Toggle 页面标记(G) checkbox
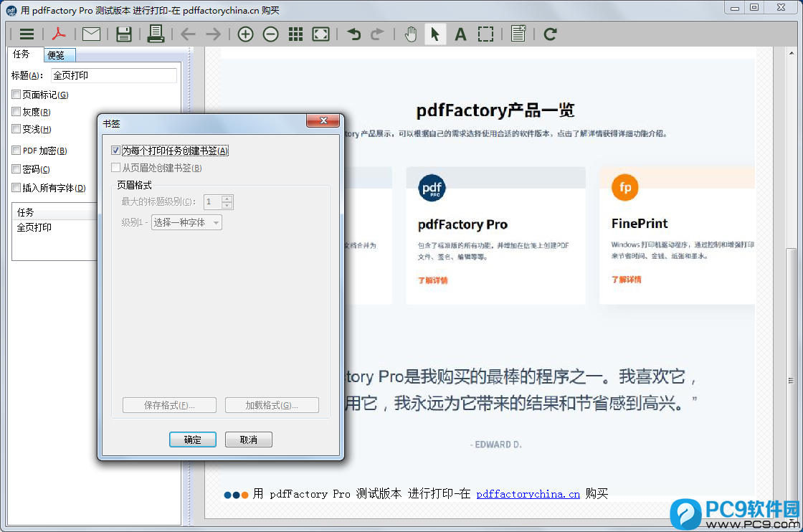803x532 pixels. (x=16, y=94)
